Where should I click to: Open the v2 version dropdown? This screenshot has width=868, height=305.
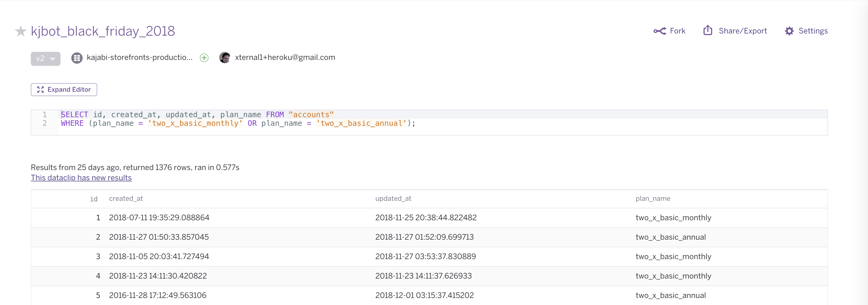[x=45, y=59]
